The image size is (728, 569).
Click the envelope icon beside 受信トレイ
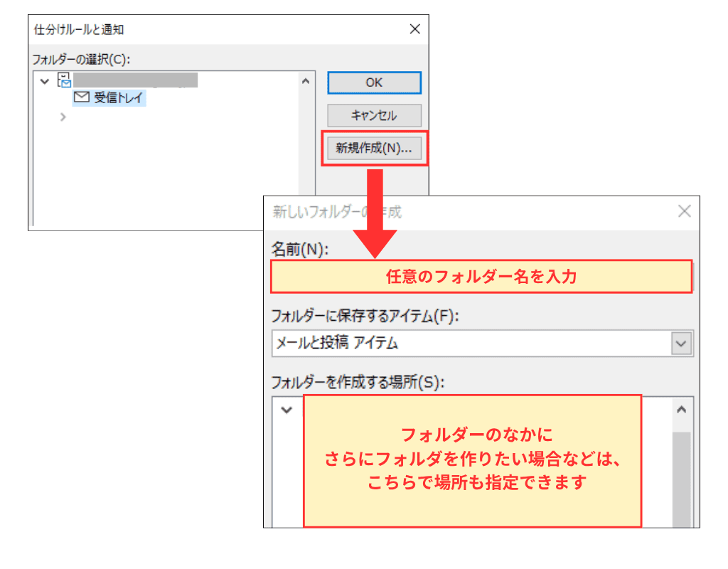pyautogui.click(x=81, y=98)
